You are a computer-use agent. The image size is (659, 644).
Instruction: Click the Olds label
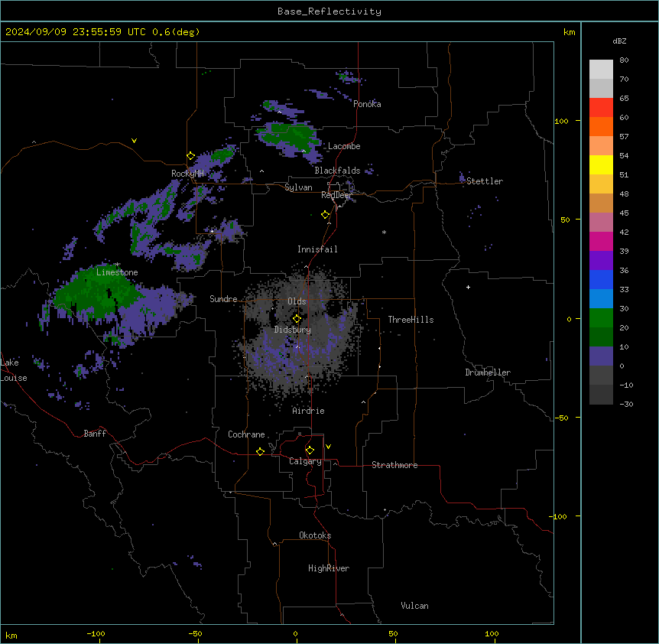coord(297,301)
